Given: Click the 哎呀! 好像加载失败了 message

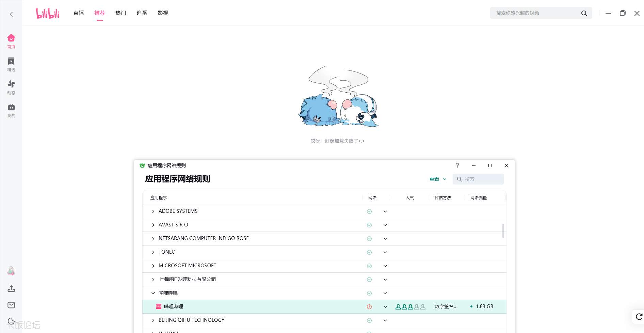Looking at the screenshot, I should coord(337,141).
